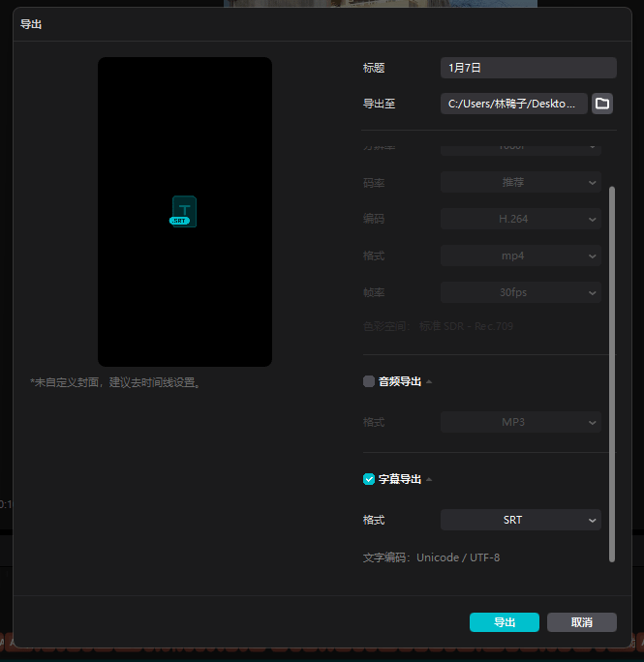Image resolution: width=644 pixels, height=662 pixels.
Task: Open the 编码 dropdown showing H.264
Action: (x=521, y=219)
